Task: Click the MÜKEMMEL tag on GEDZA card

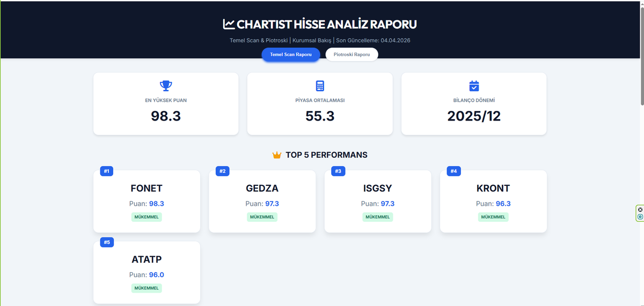Action: [x=262, y=217]
